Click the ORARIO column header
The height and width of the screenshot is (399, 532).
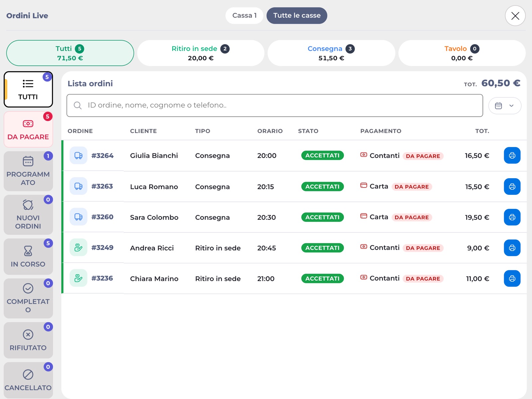coord(270,131)
